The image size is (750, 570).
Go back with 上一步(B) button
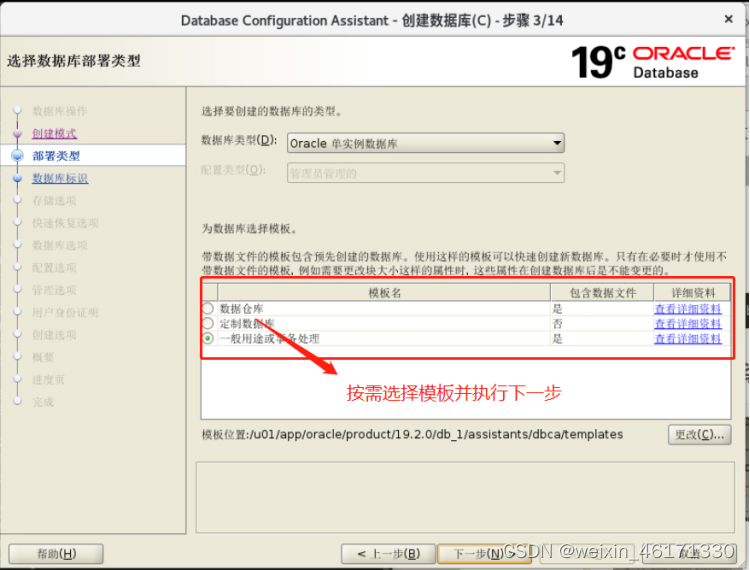click(388, 554)
